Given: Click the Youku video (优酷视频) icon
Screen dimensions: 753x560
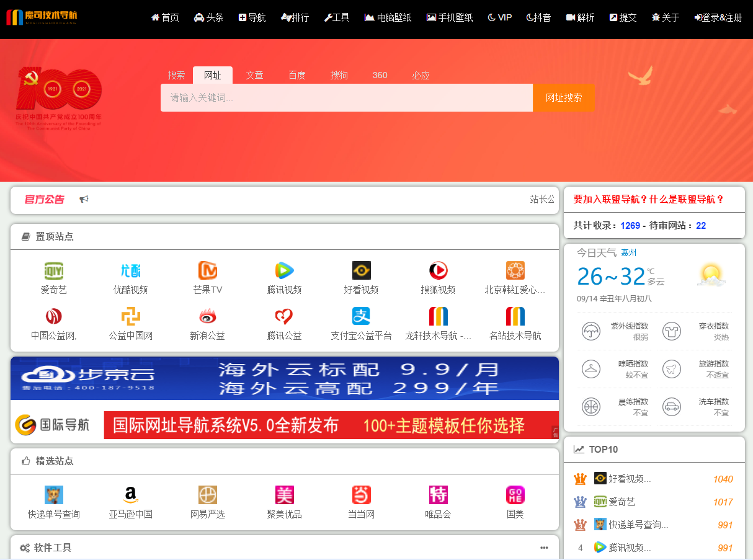Looking at the screenshot, I should (x=130, y=271).
